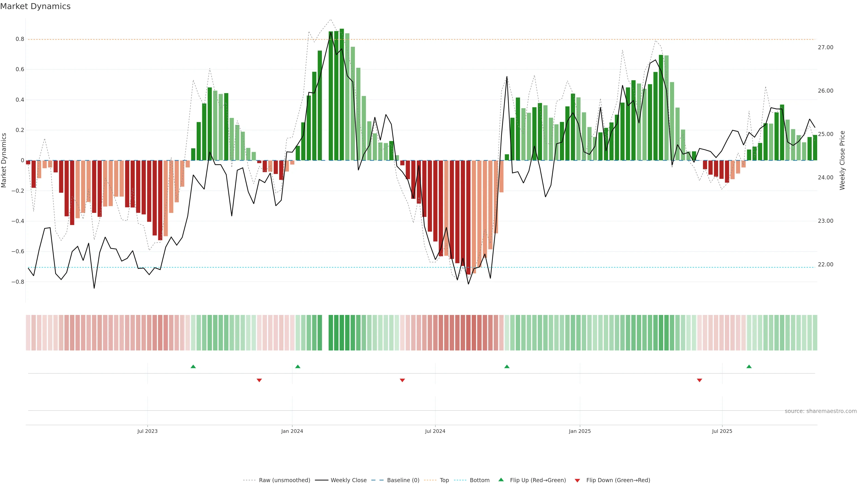Image resolution: width=868 pixels, height=488 pixels.
Task: Click the red flip-down triangle just before Jan 2024
Action: tap(259, 380)
